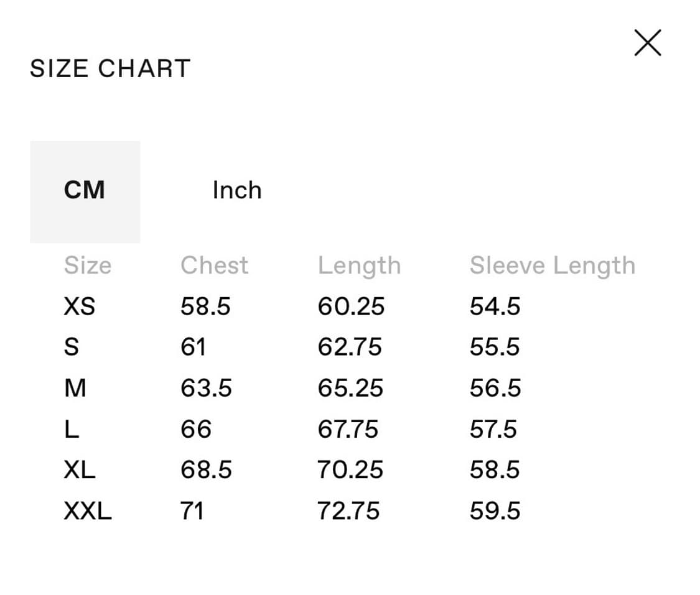The height and width of the screenshot is (595, 700).
Task: Click the L chest value 66
Action: click(x=196, y=429)
